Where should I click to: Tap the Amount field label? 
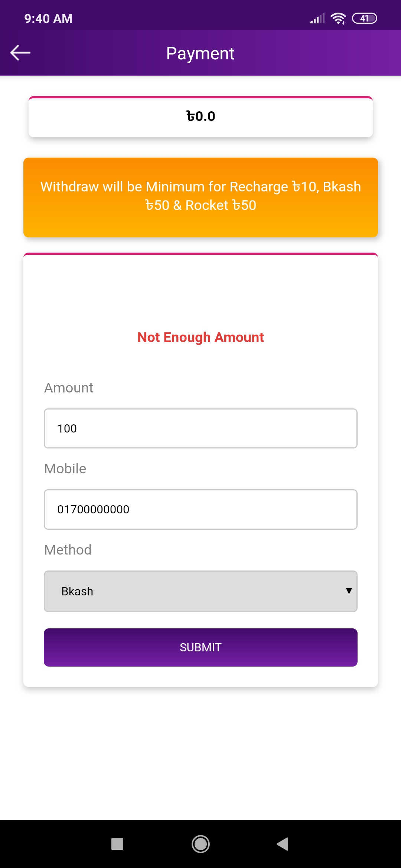pyautogui.click(x=69, y=388)
